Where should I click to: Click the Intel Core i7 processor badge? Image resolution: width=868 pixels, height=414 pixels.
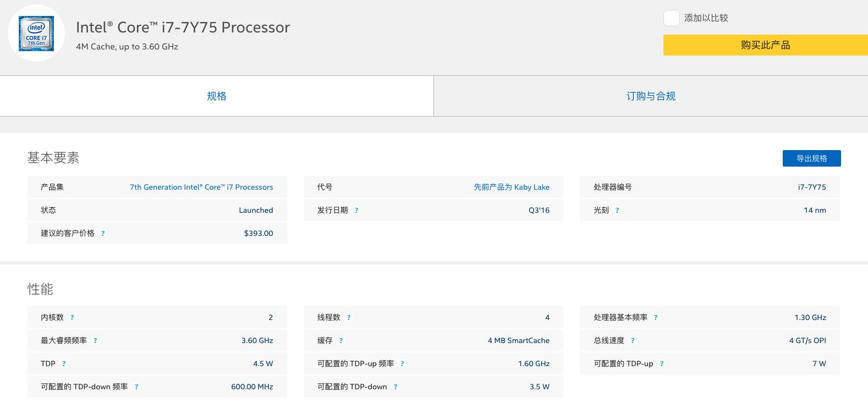36,34
